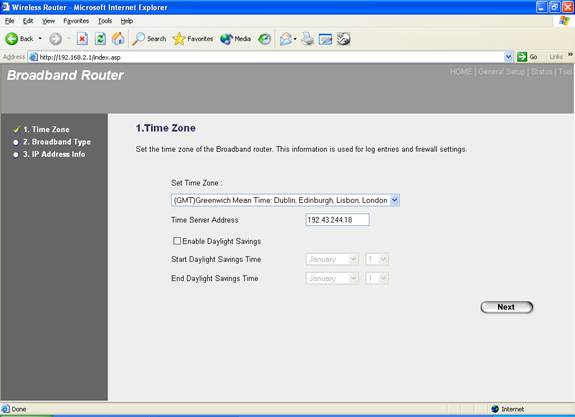Open the Media toolbar icon

(226, 39)
